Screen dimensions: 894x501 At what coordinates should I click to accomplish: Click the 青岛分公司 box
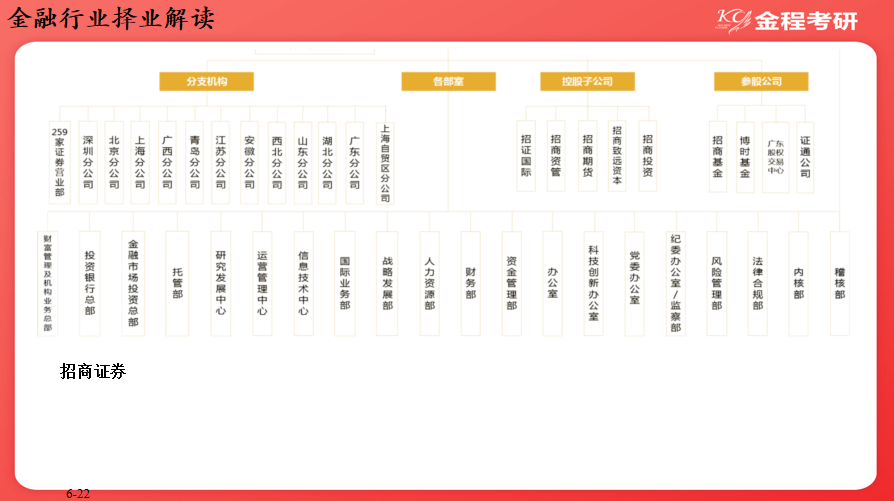pos(194,162)
